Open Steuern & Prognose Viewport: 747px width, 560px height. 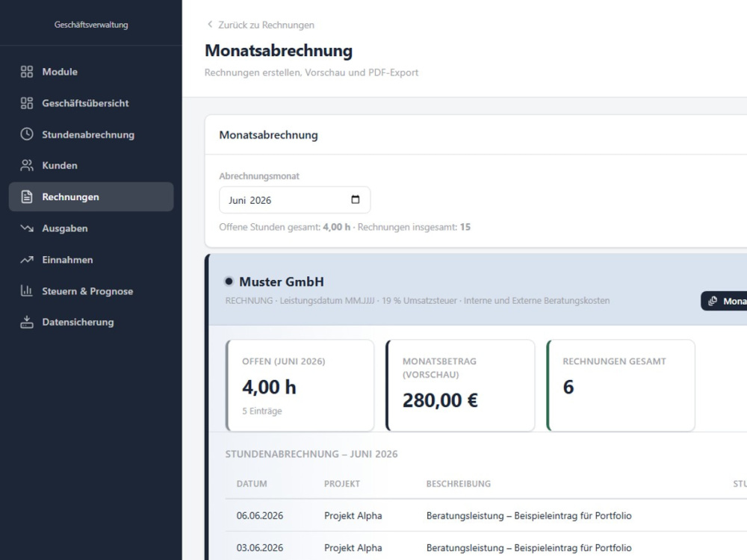91,290
